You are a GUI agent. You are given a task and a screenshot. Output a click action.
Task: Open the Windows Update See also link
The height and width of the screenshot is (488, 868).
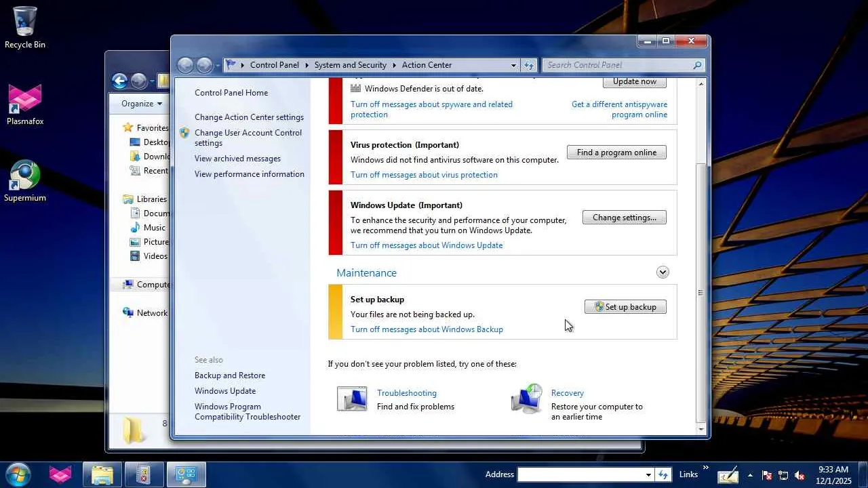point(225,391)
